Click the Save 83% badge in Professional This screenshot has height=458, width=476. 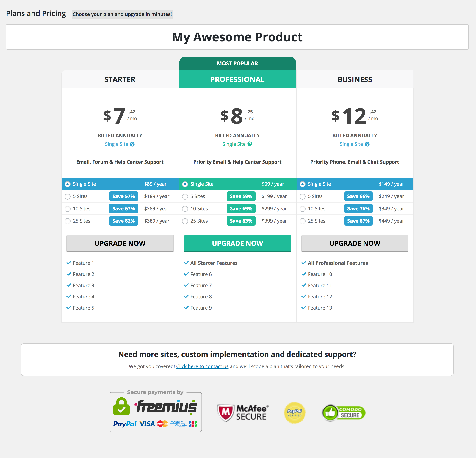click(241, 221)
